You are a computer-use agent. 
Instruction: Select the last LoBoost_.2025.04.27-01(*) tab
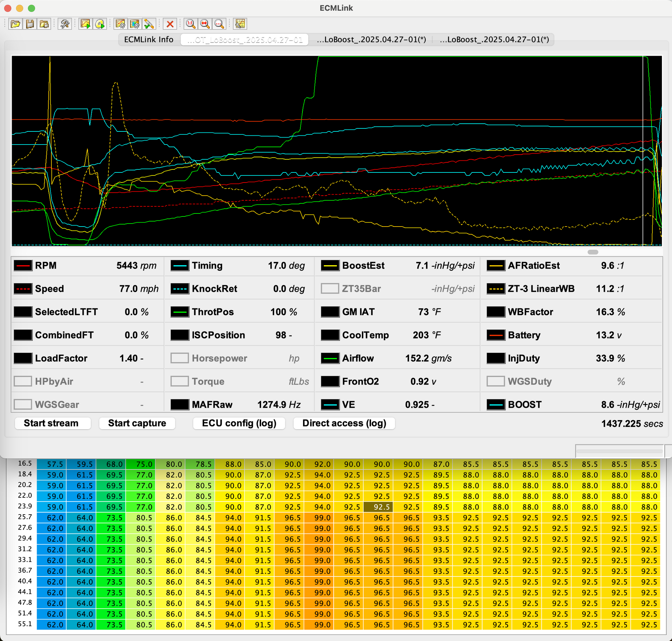point(494,40)
